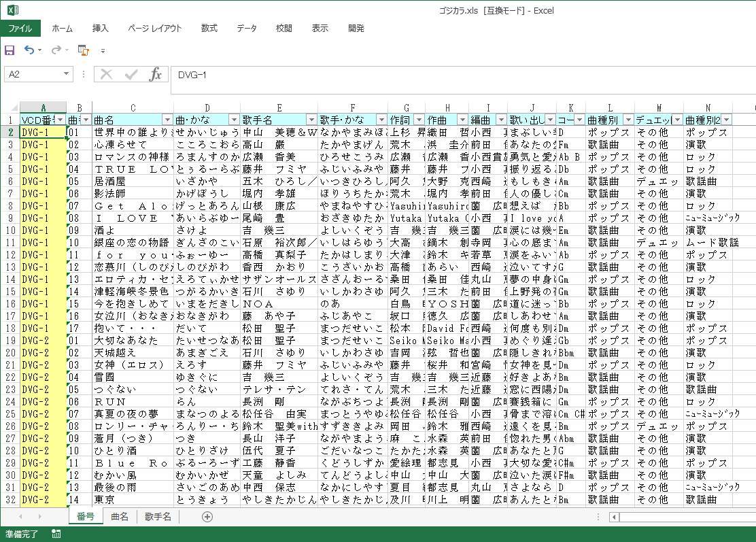Click the Select All corner triangle
The image size is (756, 542).
tap(14, 107)
